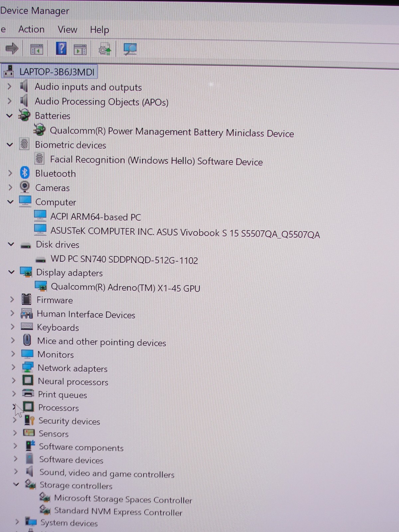Collapse the Biometric devices node

[10, 144]
